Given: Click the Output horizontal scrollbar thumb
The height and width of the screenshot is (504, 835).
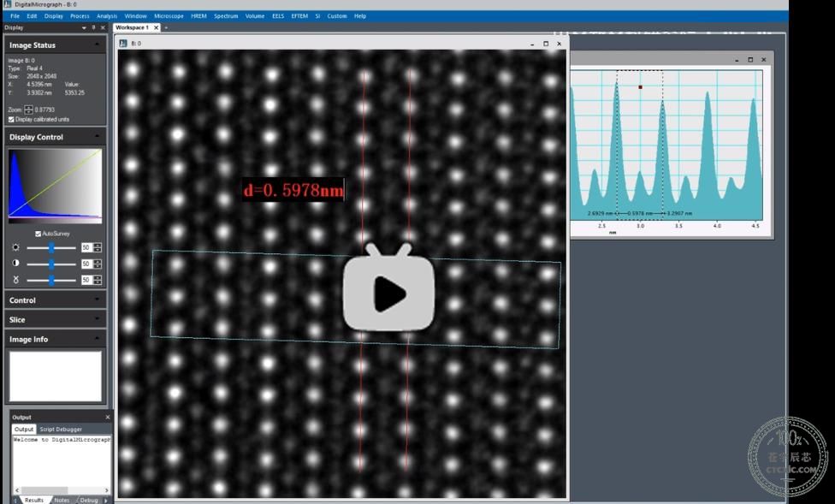Looking at the screenshot, I should pyautogui.click(x=44, y=489).
